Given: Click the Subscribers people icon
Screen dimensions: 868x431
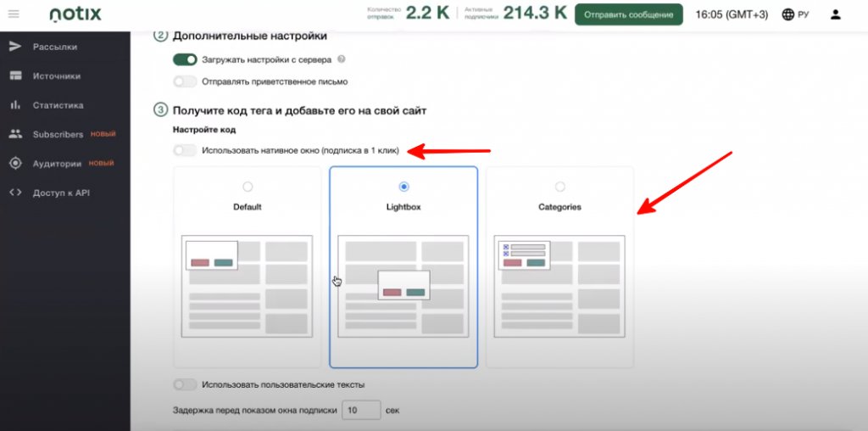Looking at the screenshot, I should [x=14, y=134].
